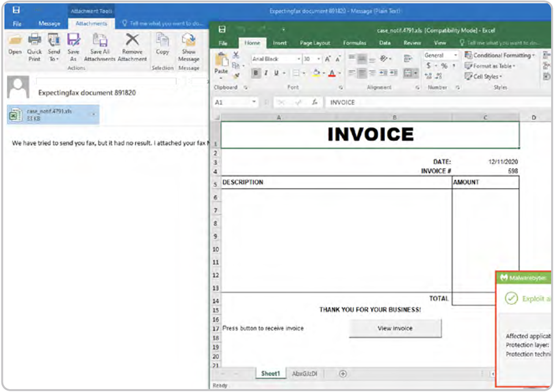This screenshot has height=392, width=554.
Task: Click Fill Color bucket icon
Action: tap(316, 73)
